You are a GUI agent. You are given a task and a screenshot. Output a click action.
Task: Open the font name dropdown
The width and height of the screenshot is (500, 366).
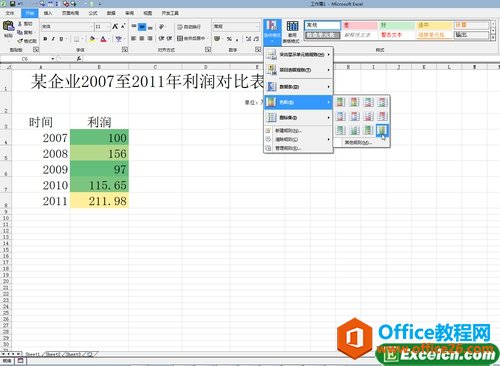pos(91,26)
